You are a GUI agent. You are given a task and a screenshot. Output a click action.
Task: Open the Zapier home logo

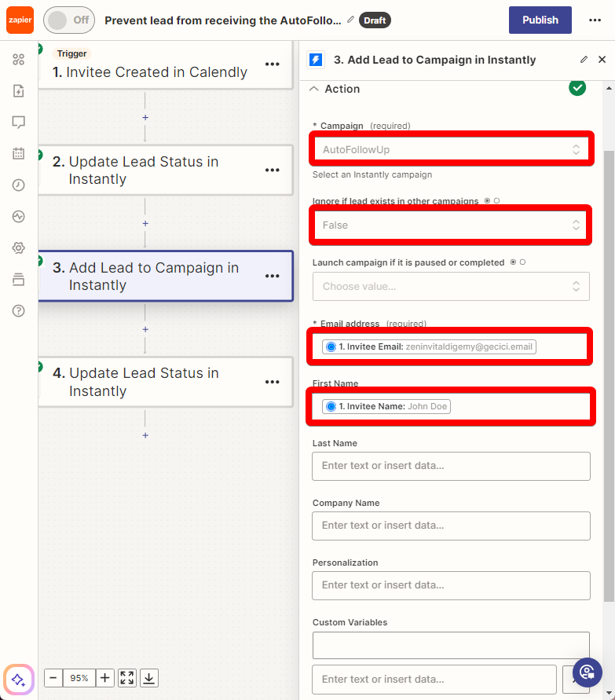tap(20, 20)
